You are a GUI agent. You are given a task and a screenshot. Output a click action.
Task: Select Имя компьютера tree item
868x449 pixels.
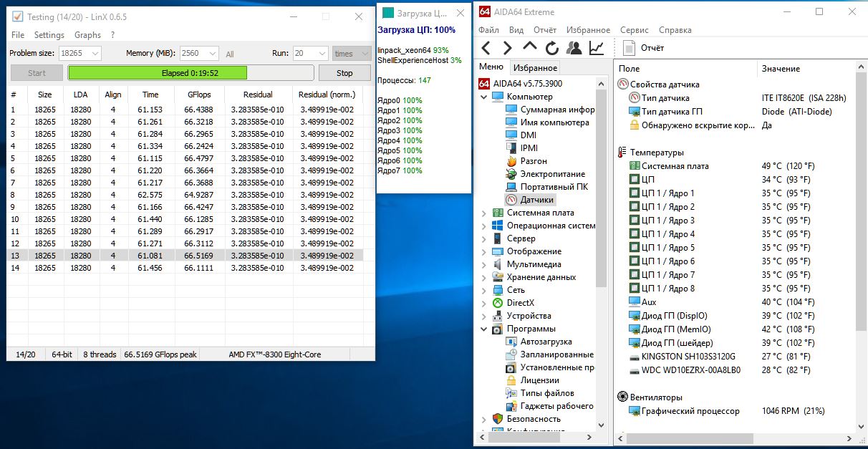[547, 122]
